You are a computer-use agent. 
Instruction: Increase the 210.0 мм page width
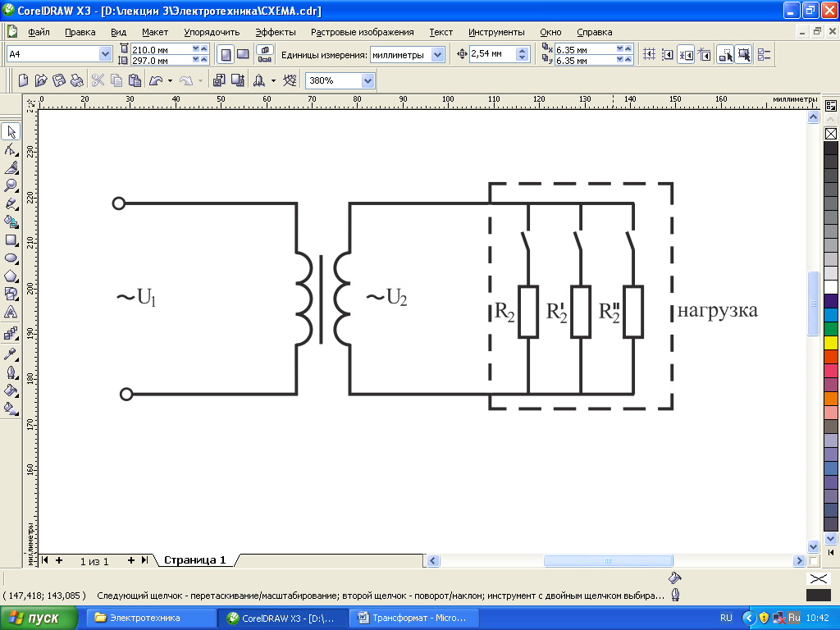[203, 48]
